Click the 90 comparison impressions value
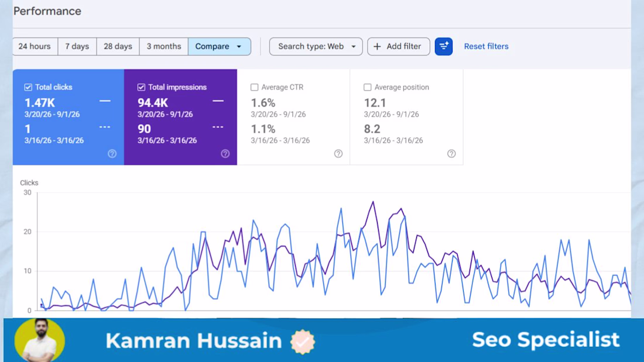Screen dimensions: 644x362 (x=144, y=129)
